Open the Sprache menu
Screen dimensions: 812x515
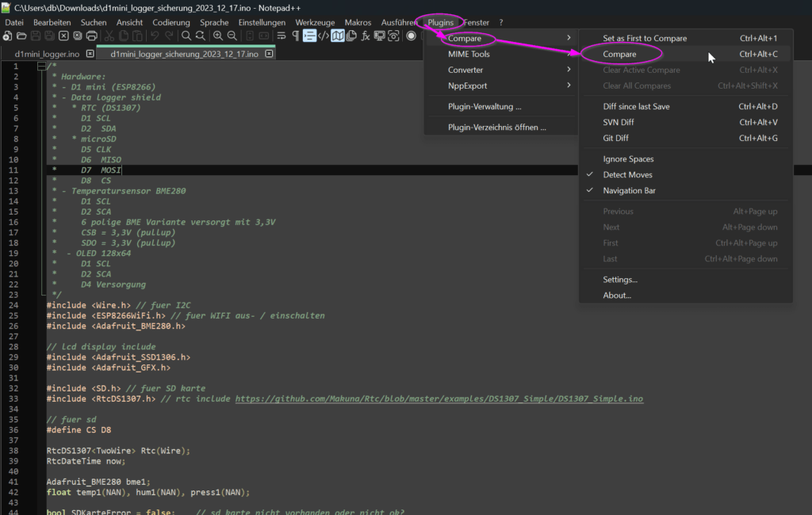click(214, 22)
